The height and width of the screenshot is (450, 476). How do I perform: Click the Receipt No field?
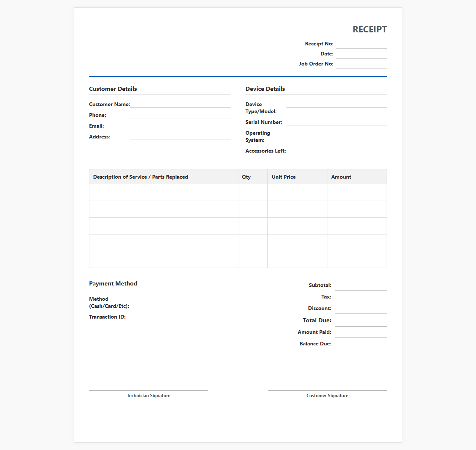(x=361, y=44)
